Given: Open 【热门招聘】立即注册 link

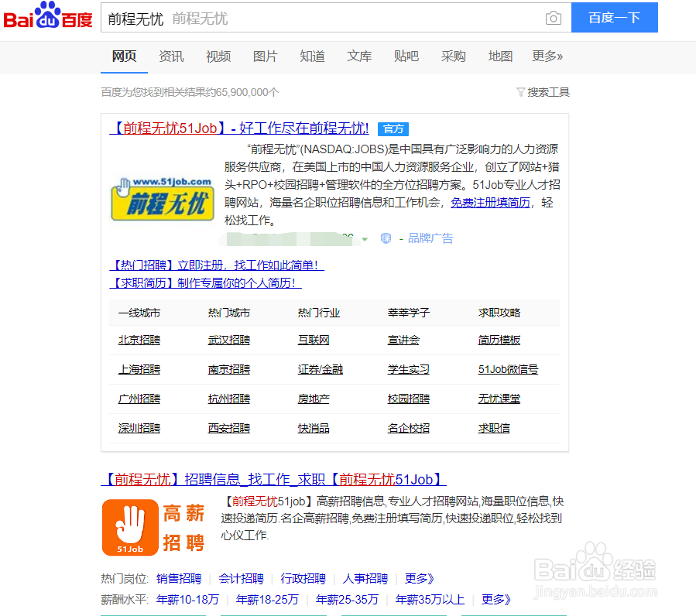Looking at the screenshot, I should click(217, 265).
